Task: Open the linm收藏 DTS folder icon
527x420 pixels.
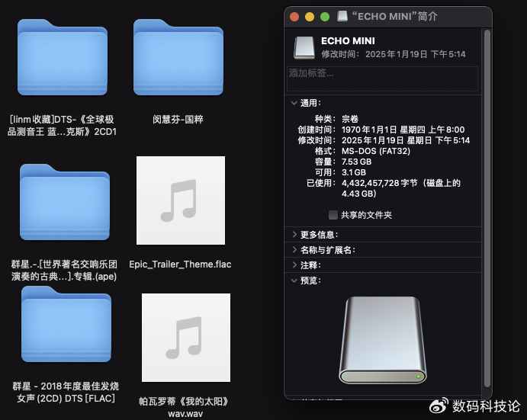Action: coord(64,61)
